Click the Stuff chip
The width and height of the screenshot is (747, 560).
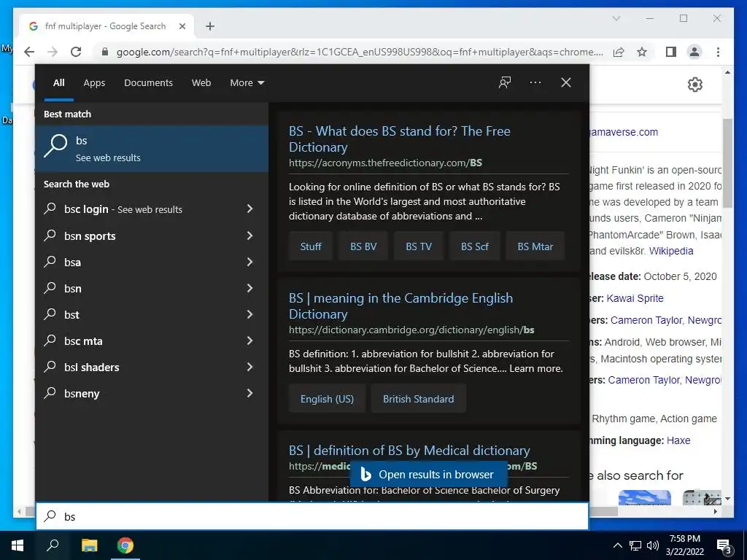click(311, 246)
